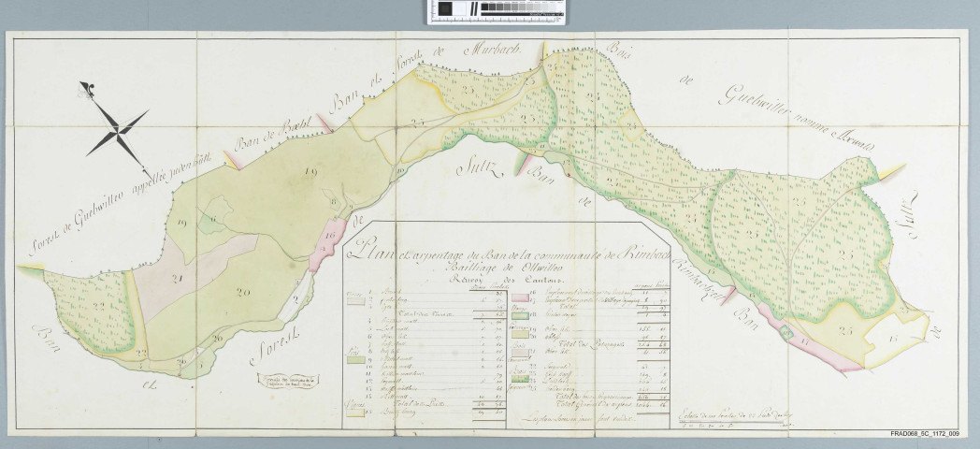Click the pink parcel numbered 16
Image resolution: width=980 pixels, height=449 pixels.
(x=329, y=239)
